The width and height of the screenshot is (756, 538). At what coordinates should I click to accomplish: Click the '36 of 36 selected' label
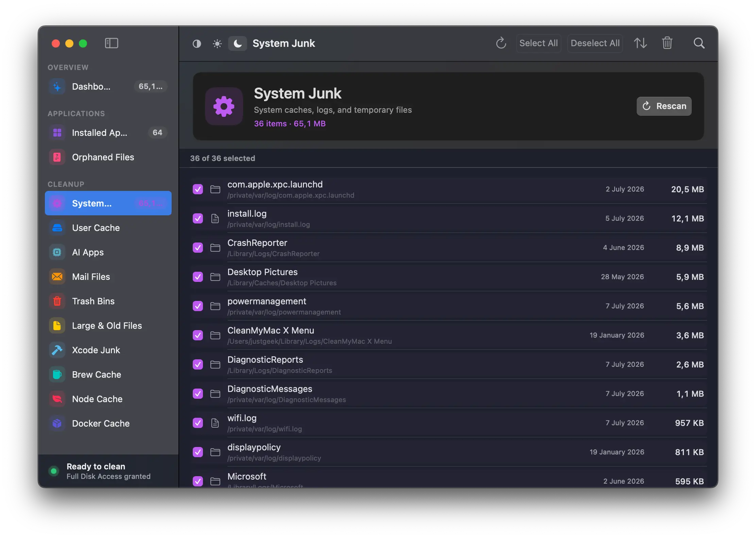click(x=222, y=158)
